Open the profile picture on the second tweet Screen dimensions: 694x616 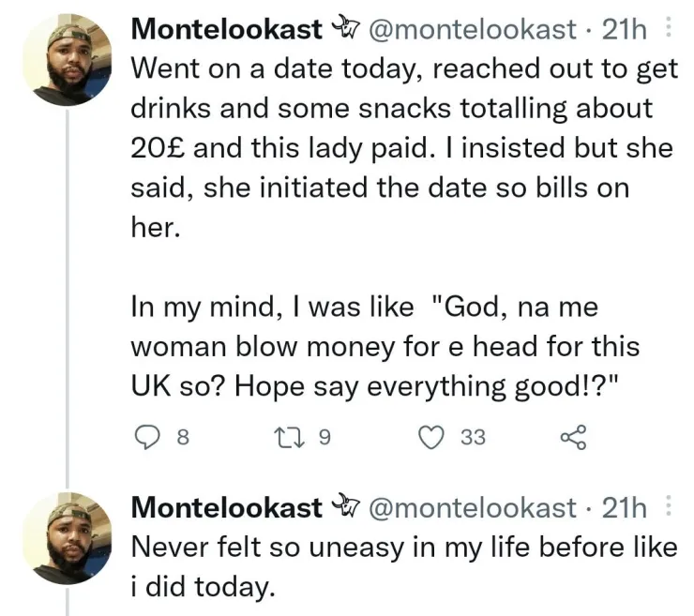click(x=61, y=537)
